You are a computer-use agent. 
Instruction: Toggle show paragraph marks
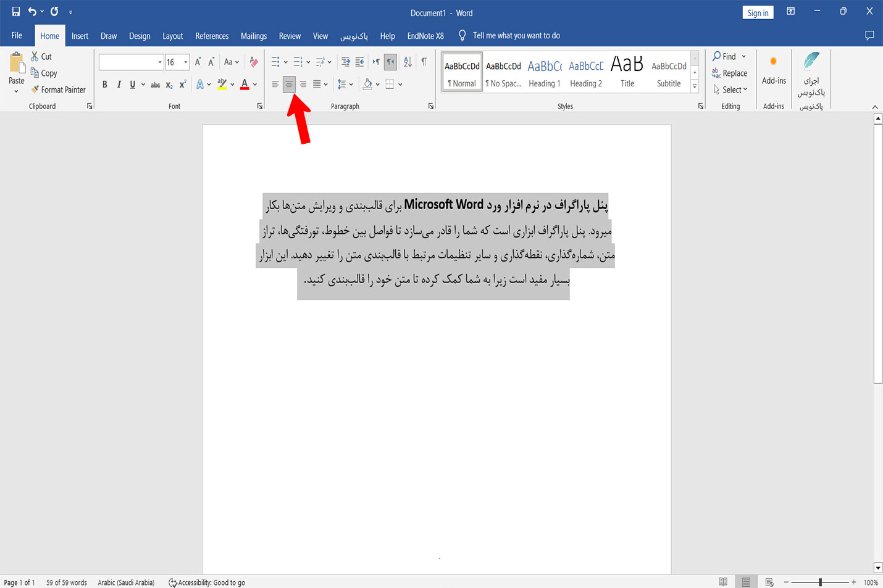[x=424, y=62]
